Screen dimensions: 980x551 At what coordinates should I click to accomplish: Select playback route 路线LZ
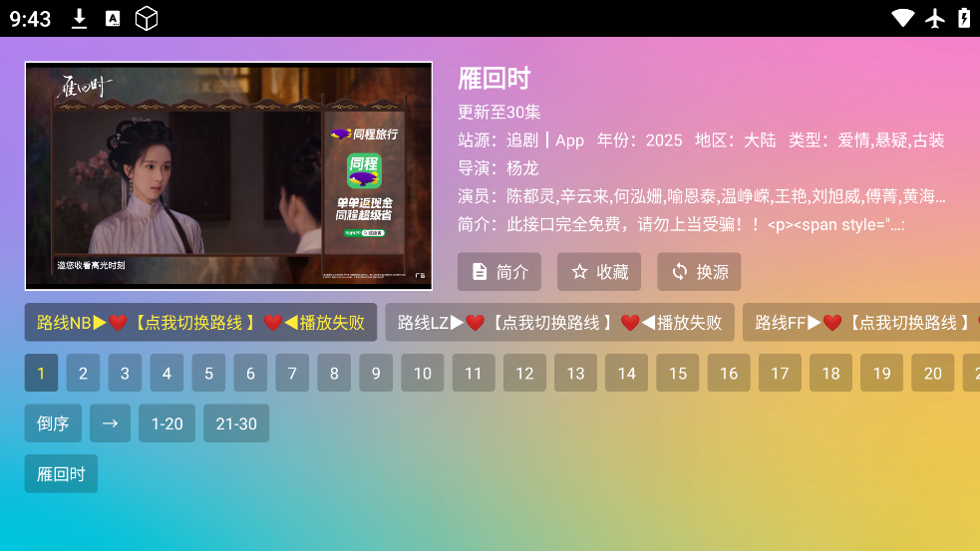559,323
